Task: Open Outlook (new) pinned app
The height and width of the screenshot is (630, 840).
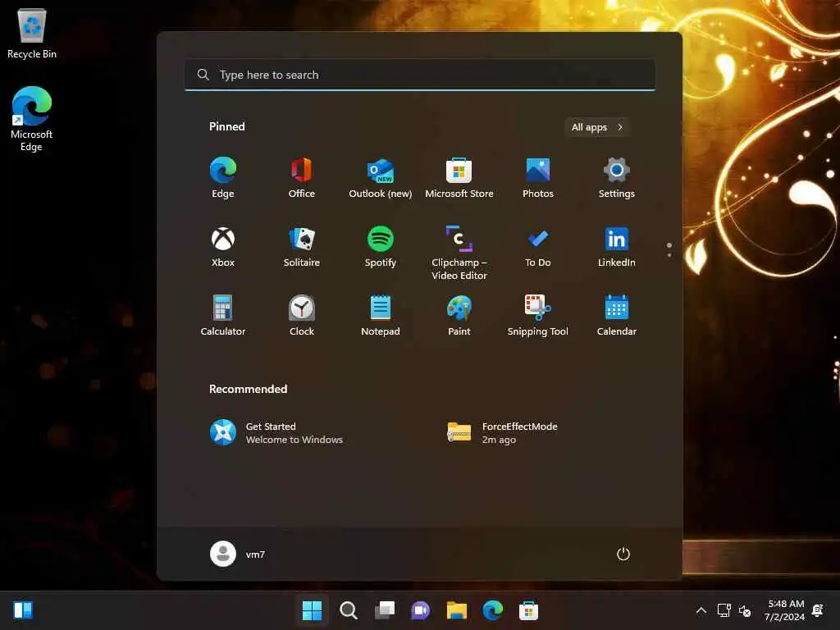Action: point(381,178)
